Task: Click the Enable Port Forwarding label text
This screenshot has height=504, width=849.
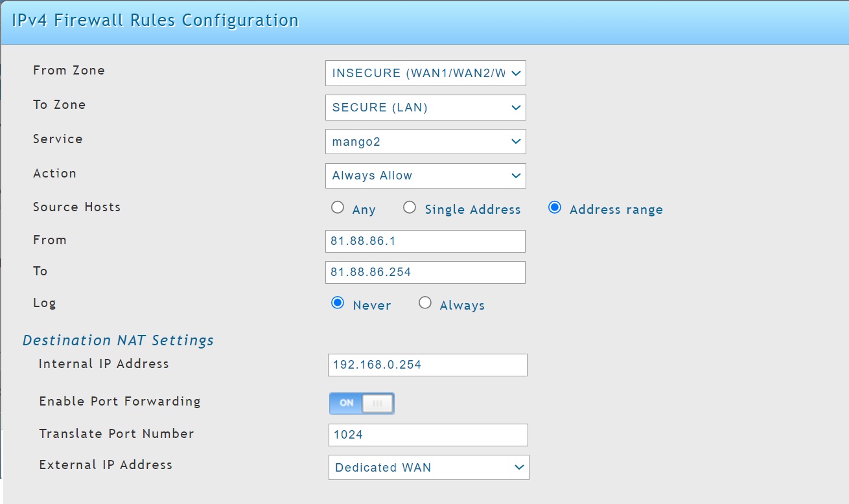Action: [120, 402]
